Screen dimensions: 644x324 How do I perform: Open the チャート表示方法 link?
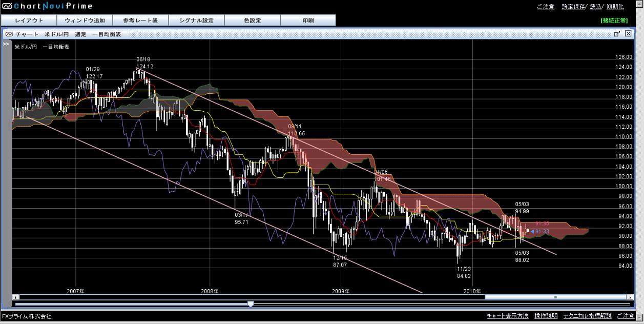click(507, 316)
